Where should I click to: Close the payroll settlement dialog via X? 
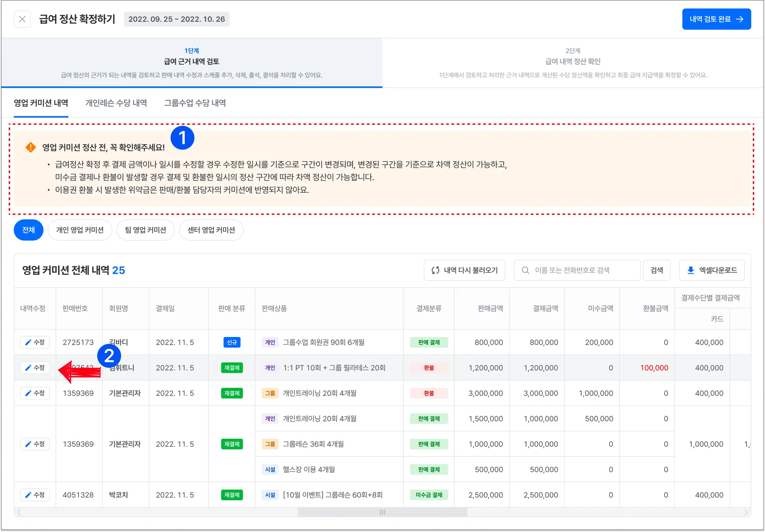coord(22,19)
